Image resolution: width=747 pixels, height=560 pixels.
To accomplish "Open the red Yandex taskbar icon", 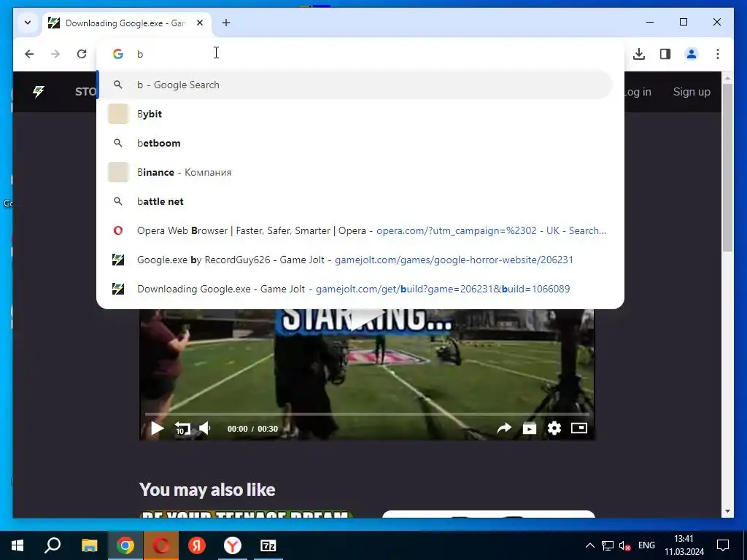I will coord(197,545).
